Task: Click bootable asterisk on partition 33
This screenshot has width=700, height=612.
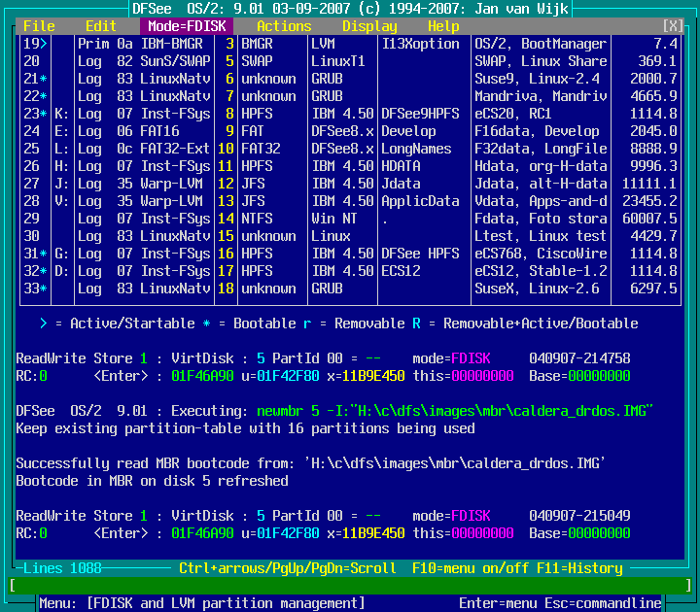Action: pos(43,289)
